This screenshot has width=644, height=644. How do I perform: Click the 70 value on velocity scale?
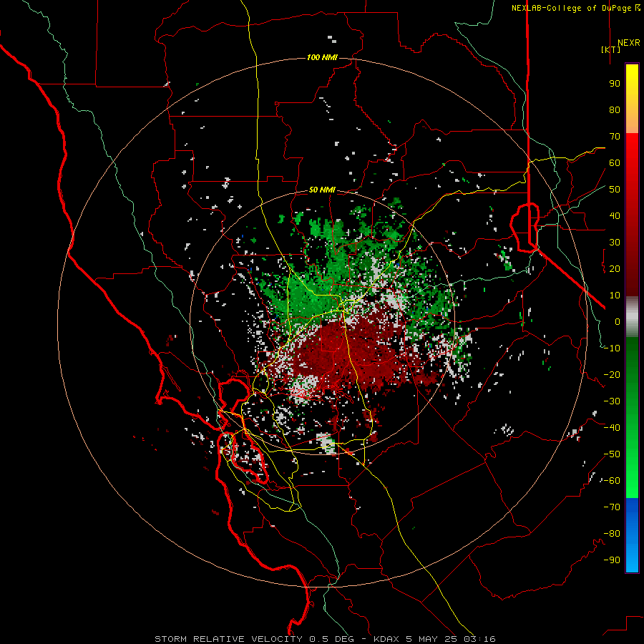tap(615, 137)
